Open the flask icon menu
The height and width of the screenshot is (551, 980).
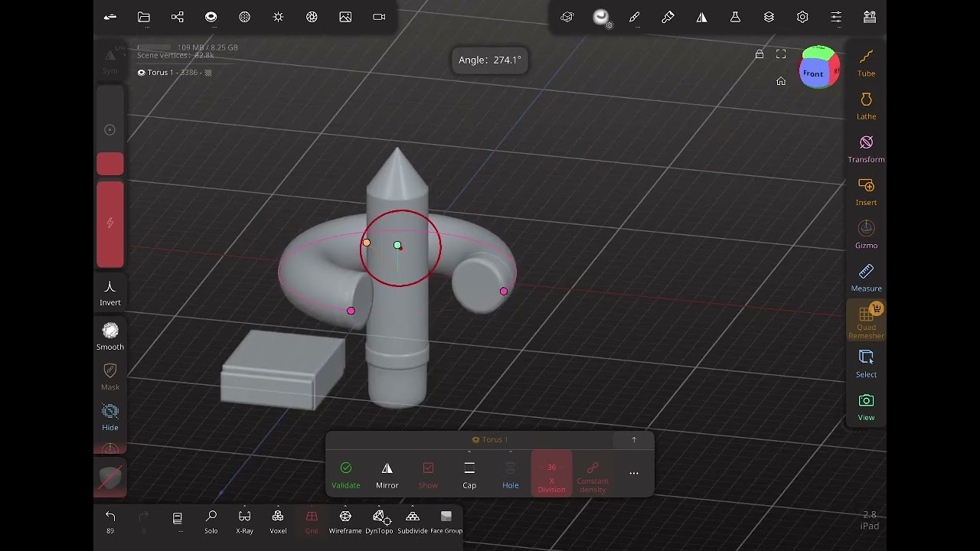click(x=735, y=17)
